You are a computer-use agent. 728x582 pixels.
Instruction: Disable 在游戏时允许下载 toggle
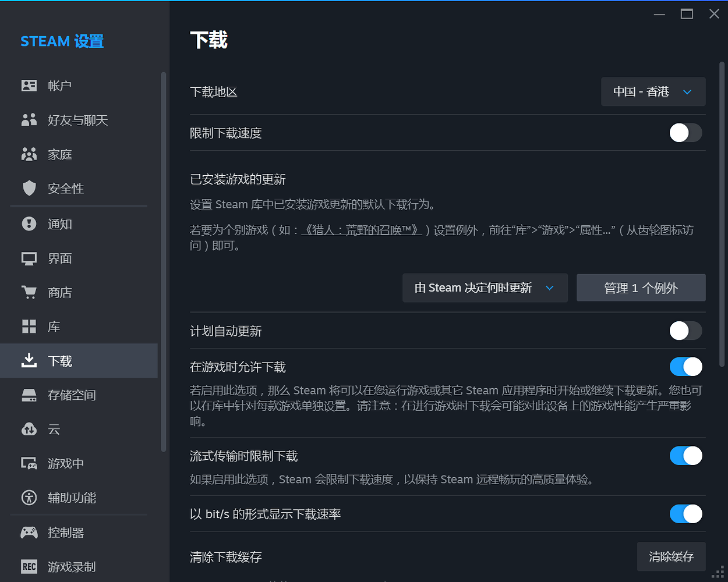(x=685, y=367)
